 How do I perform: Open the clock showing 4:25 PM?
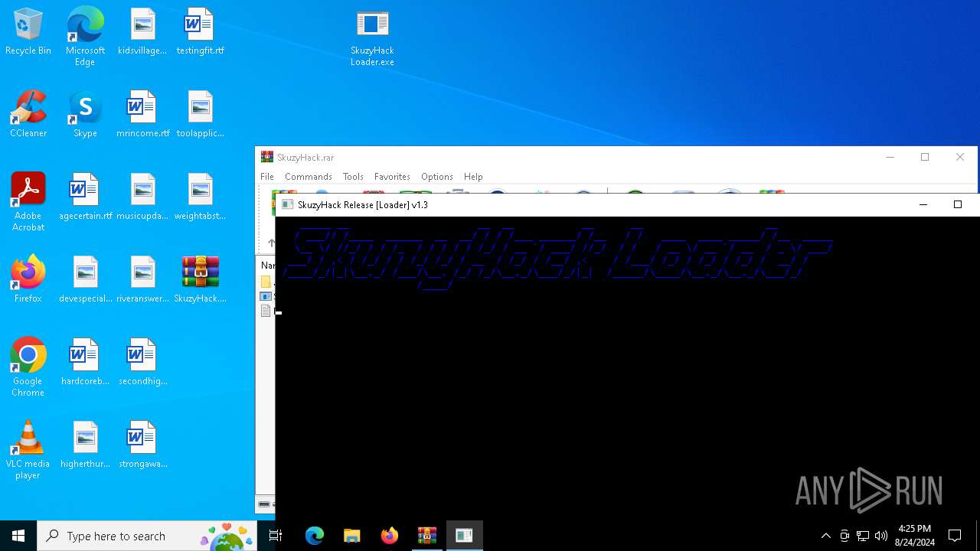[x=914, y=536]
